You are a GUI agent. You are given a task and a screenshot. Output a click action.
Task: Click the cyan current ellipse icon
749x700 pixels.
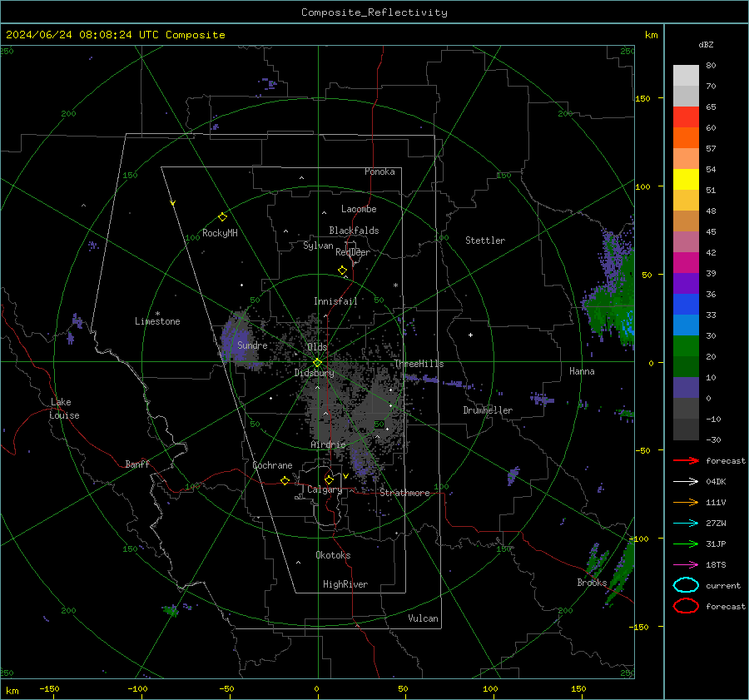686,585
